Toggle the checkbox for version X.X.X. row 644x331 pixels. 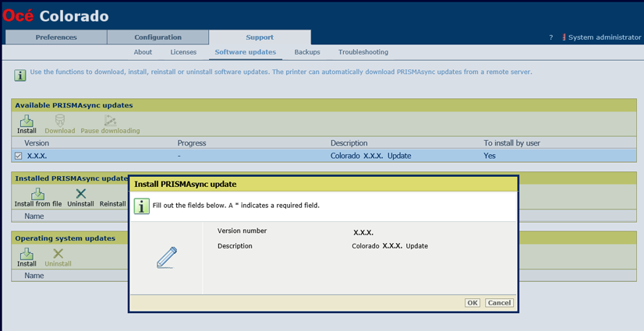pos(18,156)
